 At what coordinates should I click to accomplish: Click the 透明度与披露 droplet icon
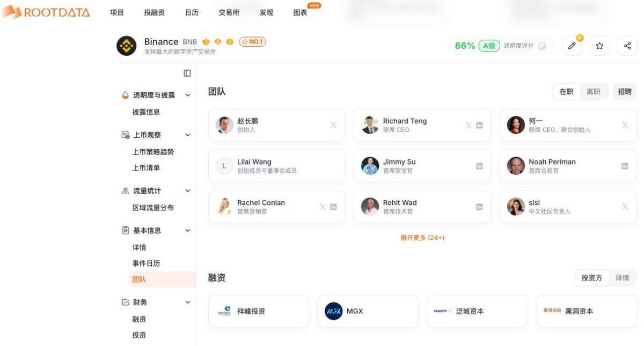(125, 95)
